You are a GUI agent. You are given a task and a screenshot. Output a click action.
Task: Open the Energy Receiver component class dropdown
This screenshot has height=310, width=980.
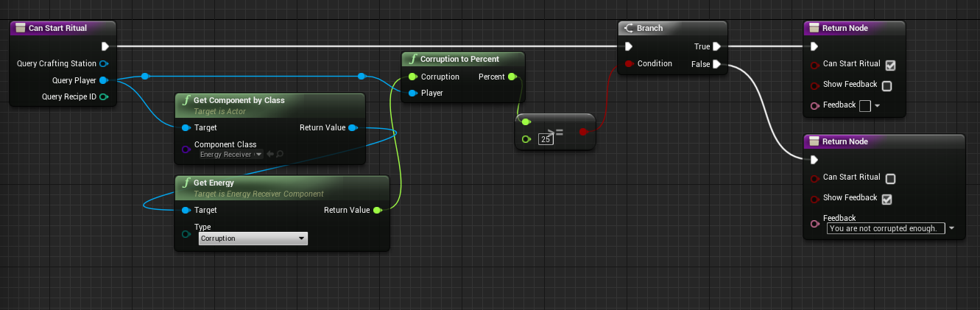[x=230, y=155]
